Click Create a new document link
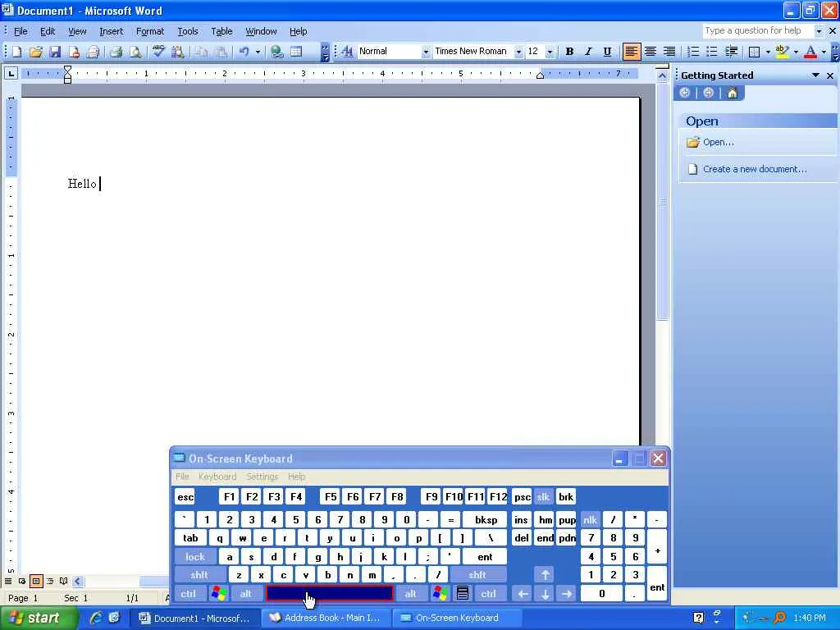Image resolution: width=840 pixels, height=630 pixels. pyautogui.click(x=755, y=169)
